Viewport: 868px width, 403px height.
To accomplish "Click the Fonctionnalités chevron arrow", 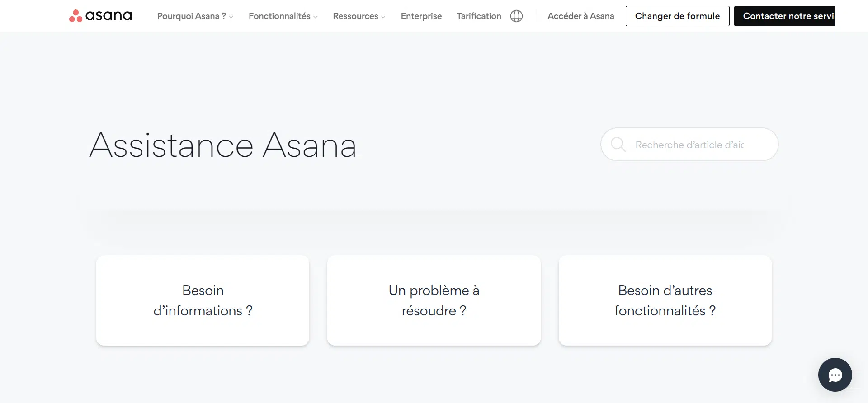I will 316,17.
